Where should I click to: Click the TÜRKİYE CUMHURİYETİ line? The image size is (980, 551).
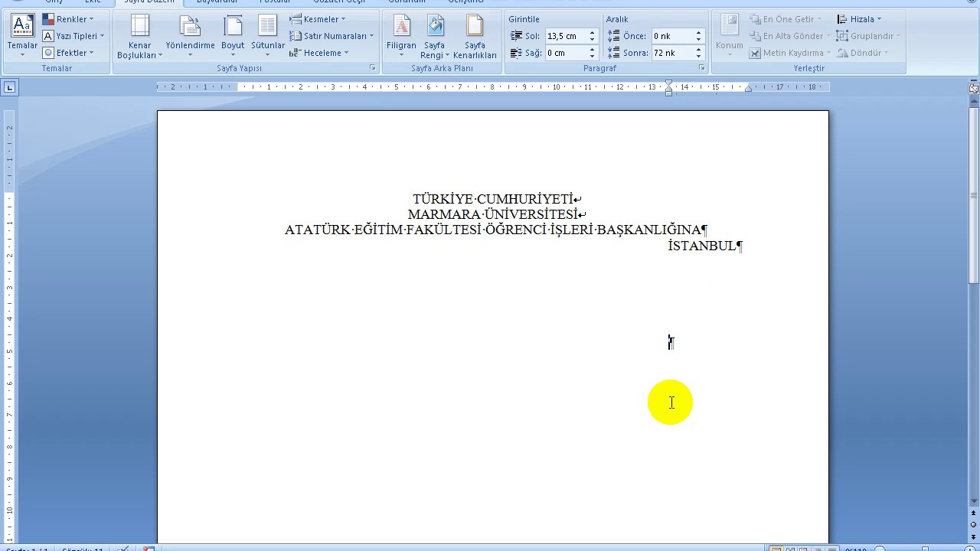(x=497, y=199)
